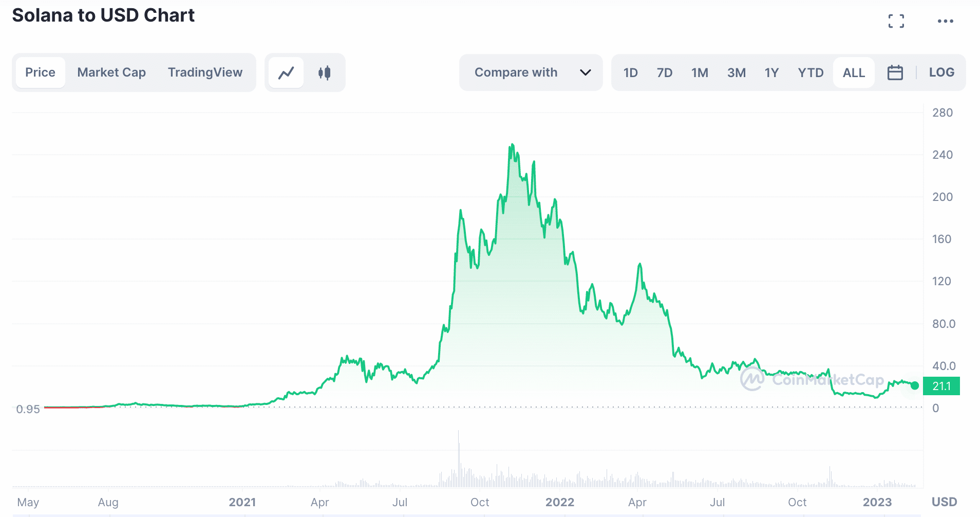The width and height of the screenshot is (980, 517).
Task: Toggle LOG scale on the chart
Action: coord(941,72)
